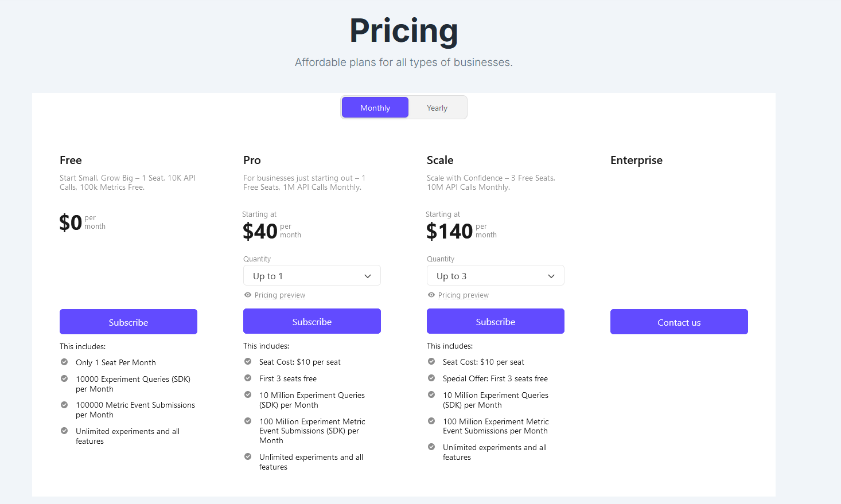Subscribe to the Free plan

coord(129,322)
